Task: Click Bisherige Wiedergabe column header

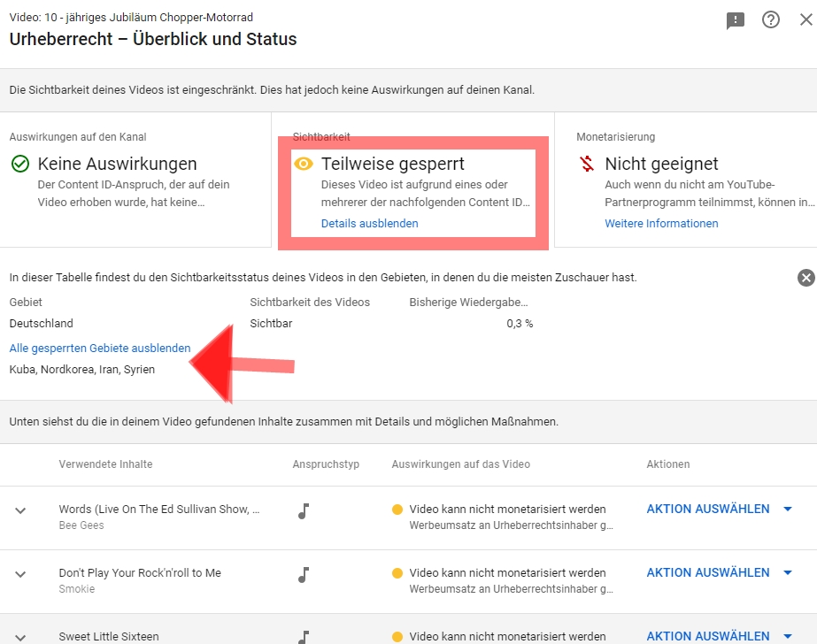Action: 468,302
